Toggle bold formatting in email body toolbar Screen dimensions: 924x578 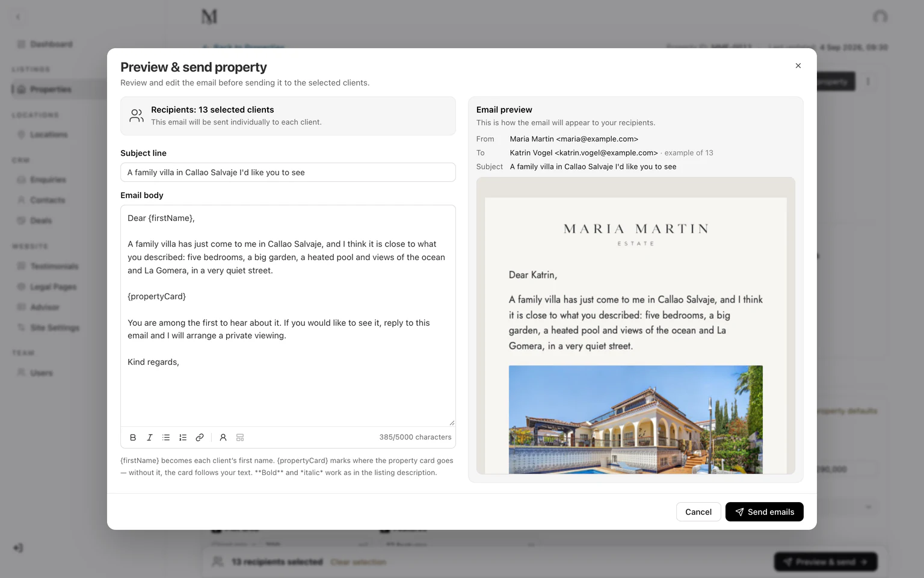coord(133,438)
